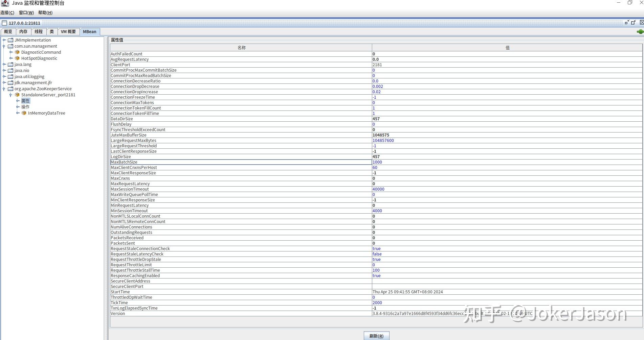
Task: Collapse the com.sun.management tree node
Action: [4, 46]
